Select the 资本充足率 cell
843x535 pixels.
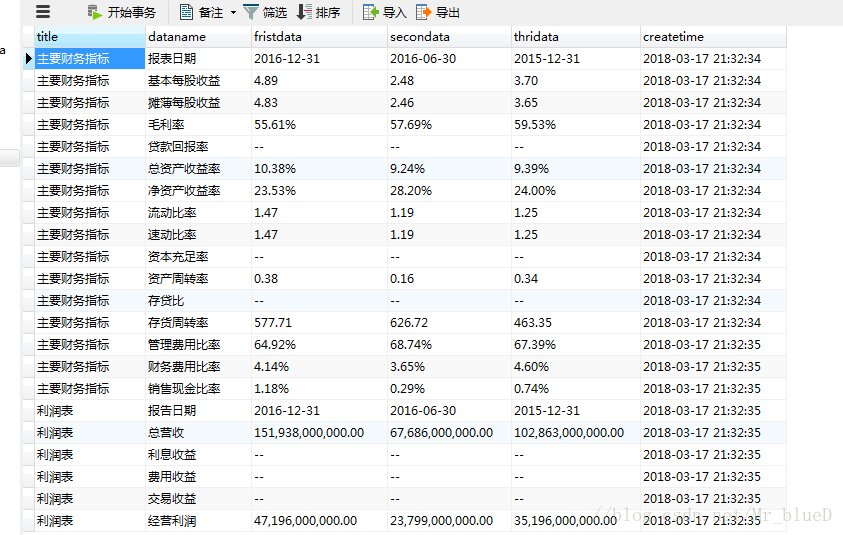tap(198, 257)
